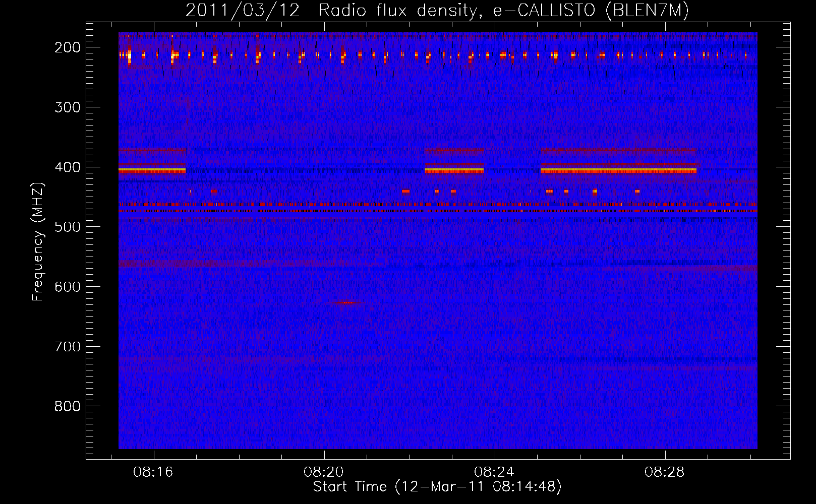Click the 08:24 time tick label

(494, 472)
